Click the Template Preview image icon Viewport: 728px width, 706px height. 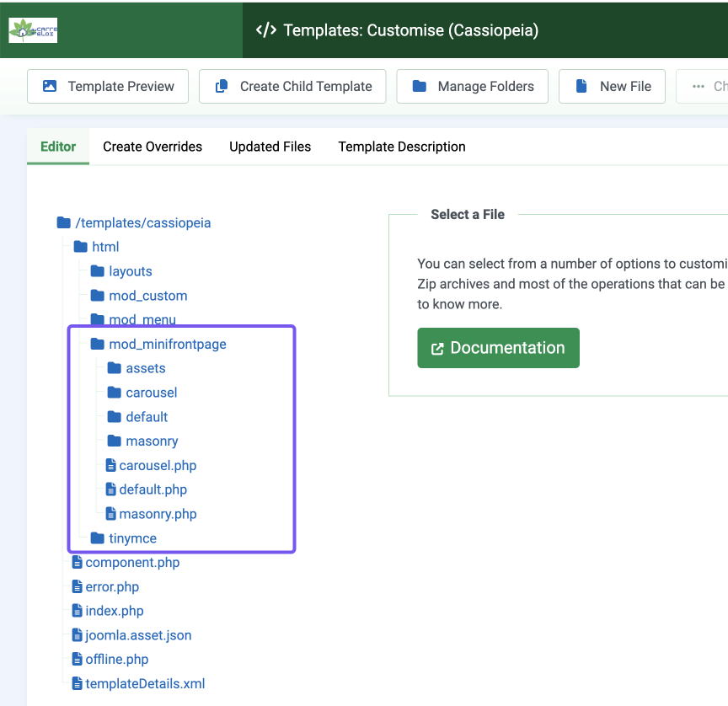coord(50,86)
